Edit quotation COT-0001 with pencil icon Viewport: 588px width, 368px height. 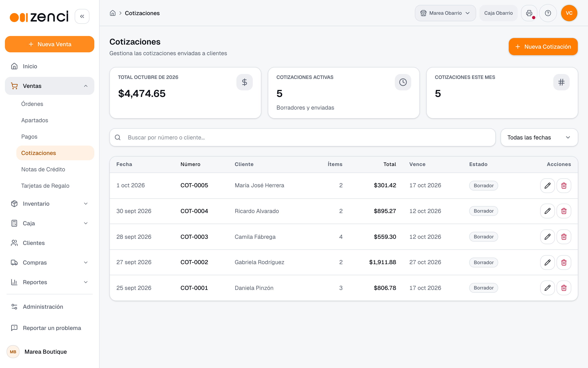(547, 288)
